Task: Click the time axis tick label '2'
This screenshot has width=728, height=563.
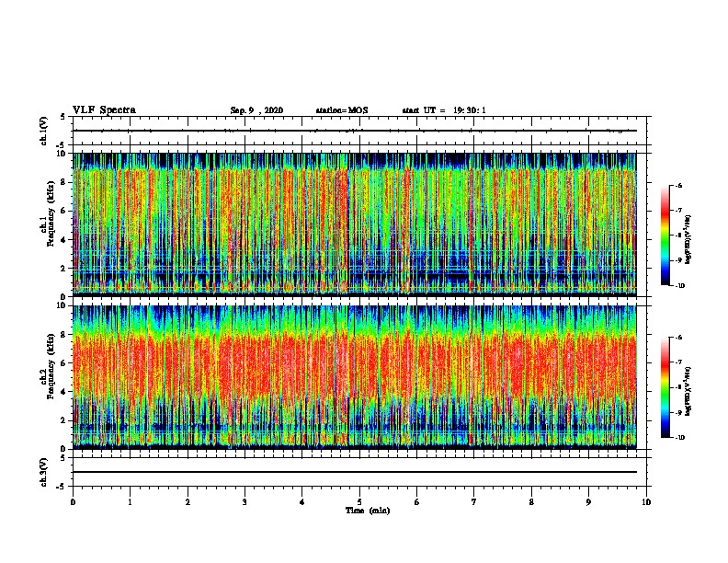Action: point(188,502)
